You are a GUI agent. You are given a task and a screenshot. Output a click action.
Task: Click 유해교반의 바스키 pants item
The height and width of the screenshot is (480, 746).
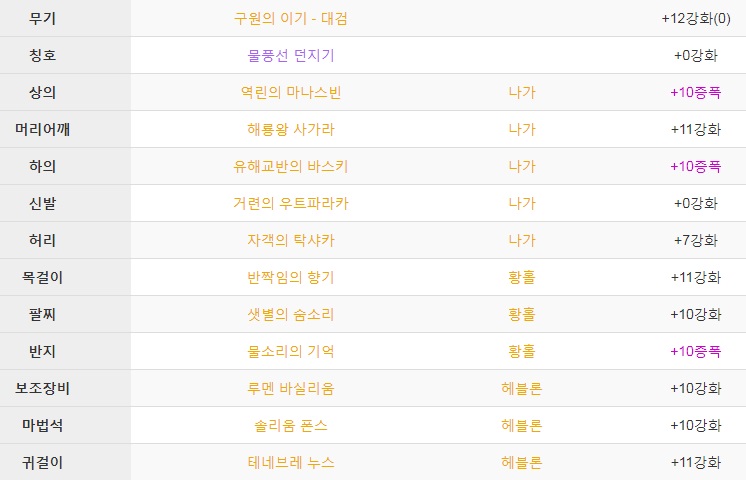[290, 167]
